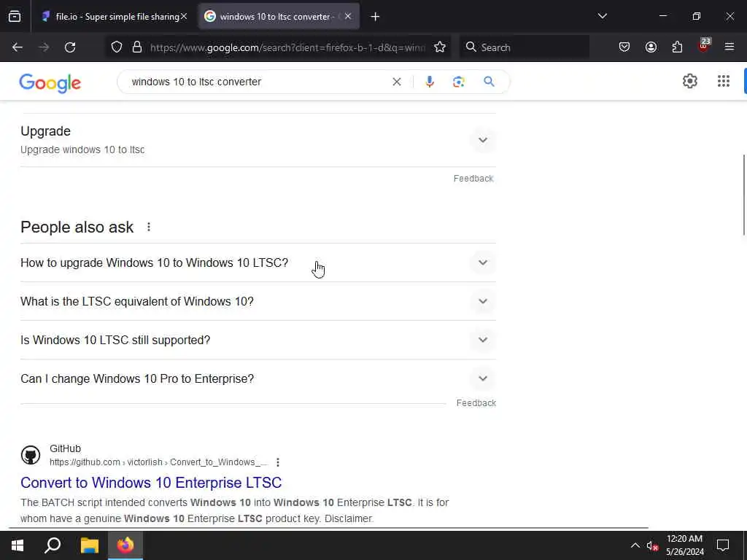The height and width of the screenshot is (560, 747).
Task: Close the Google search tab
Action: click(x=348, y=16)
